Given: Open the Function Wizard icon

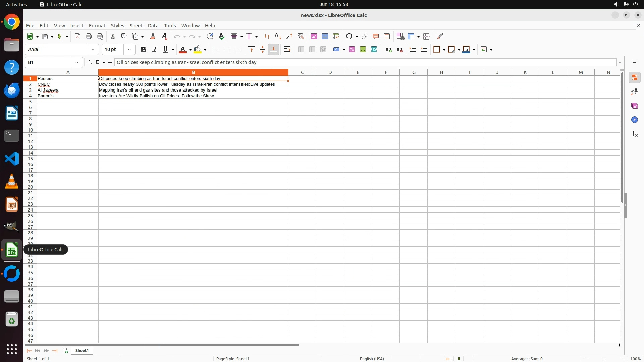Looking at the screenshot, I should tap(90, 62).
